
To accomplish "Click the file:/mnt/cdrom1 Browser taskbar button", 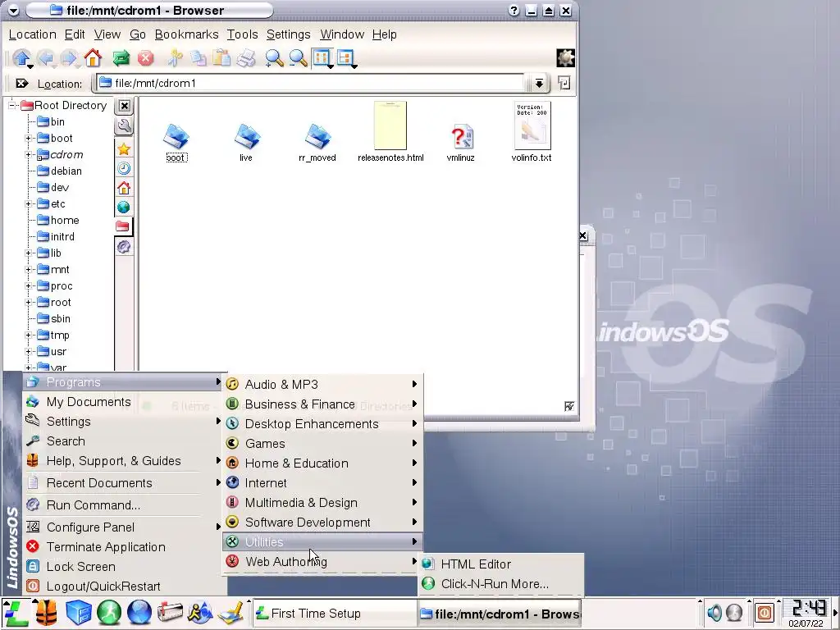I will (x=499, y=614).
